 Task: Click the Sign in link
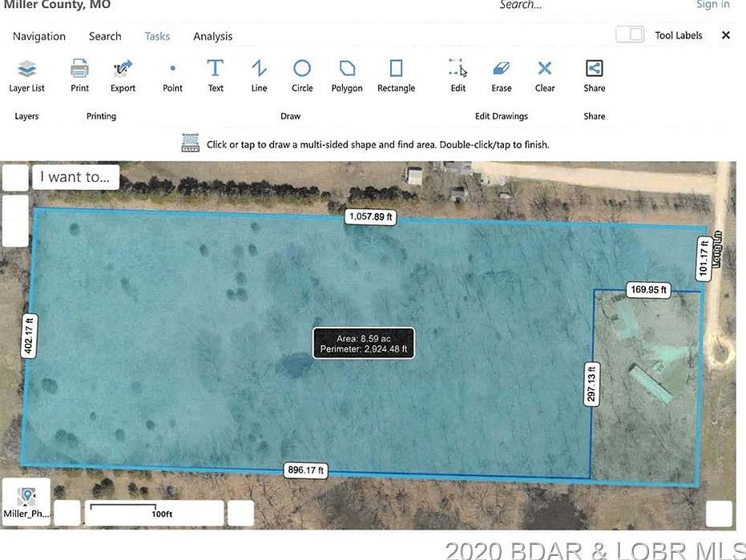click(x=712, y=5)
